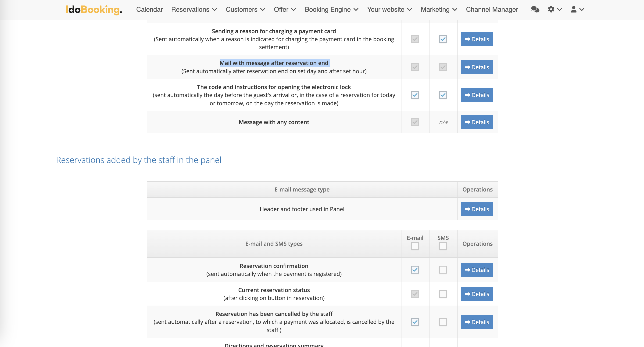Expand the Reservations dropdown menu
644x347 pixels.
point(194,10)
